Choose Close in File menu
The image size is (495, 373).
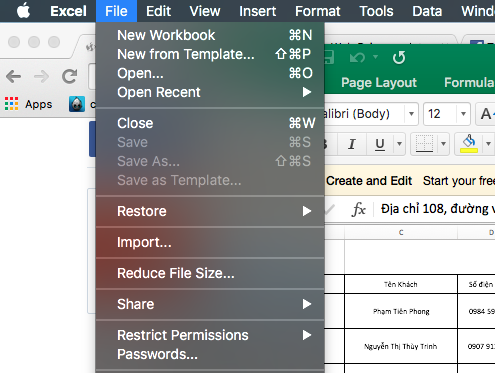point(210,123)
